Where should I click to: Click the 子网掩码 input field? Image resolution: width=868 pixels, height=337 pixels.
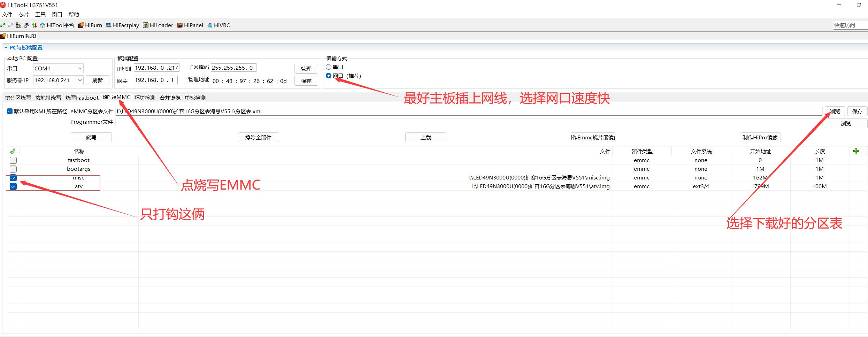(233, 68)
